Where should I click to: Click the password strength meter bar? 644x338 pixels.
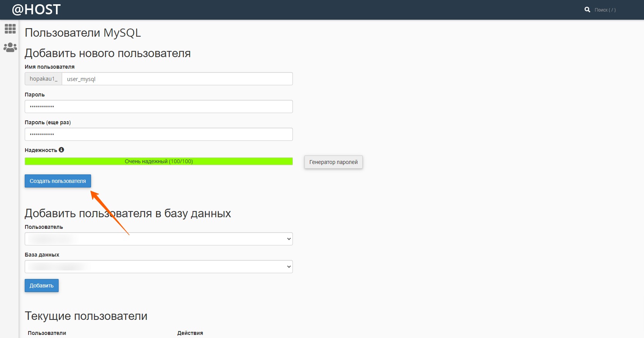point(159,161)
